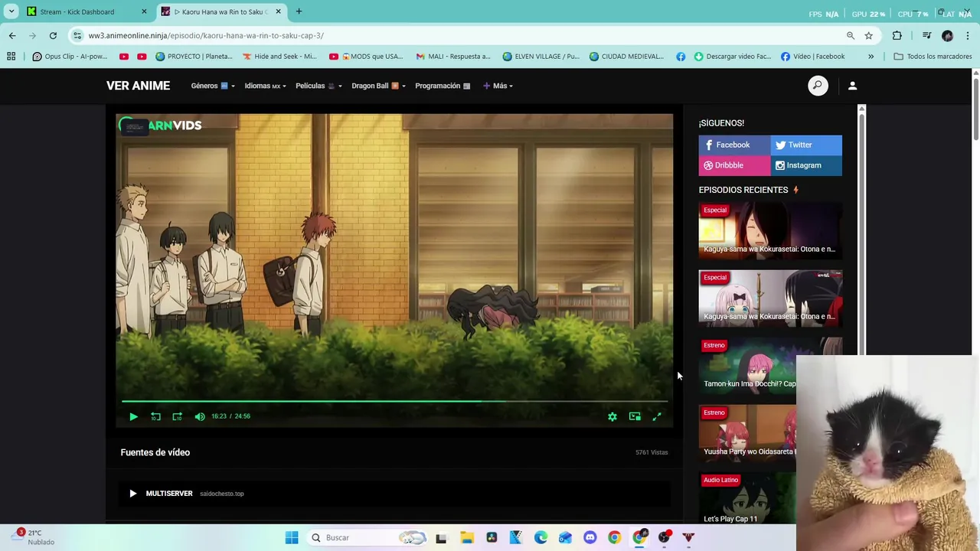The image size is (980, 551).
Task: Close the Kick Dashboard browser tab
Action: pyautogui.click(x=144, y=11)
